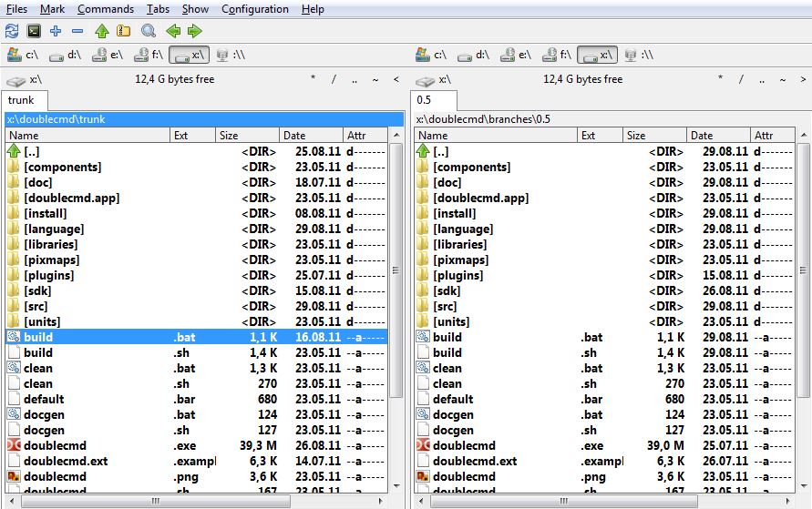Select [components] folder in left panel
Image resolution: width=812 pixels, height=509 pixels.
coord(196,167)
